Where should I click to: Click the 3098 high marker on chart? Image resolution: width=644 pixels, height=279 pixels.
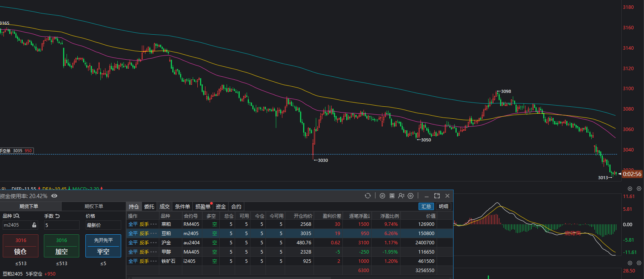pyautogui.click(x=506, y=91)
